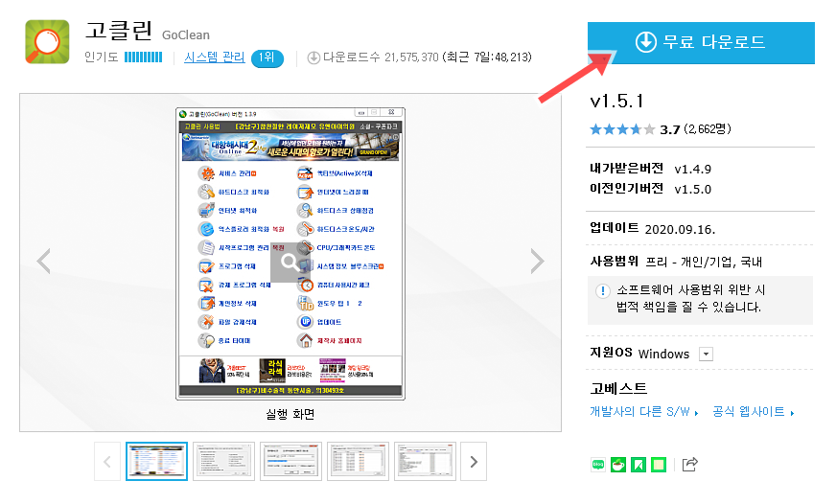Click the GoClean magnifier app icon
836x504 pixels.
(47, 41)
